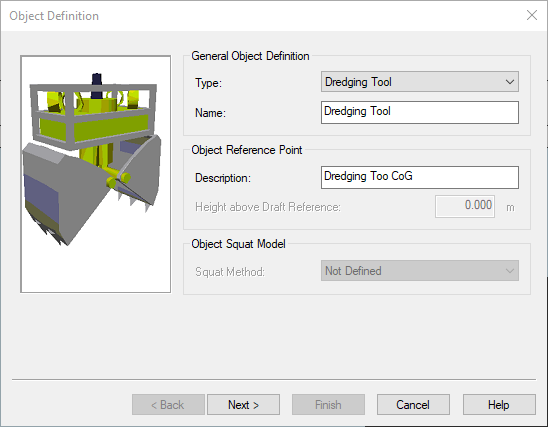This screenshot has height=427, width=548.
Task: Focus the Description field containing Dredging Too CoG
Action: (x=419, y=177)
